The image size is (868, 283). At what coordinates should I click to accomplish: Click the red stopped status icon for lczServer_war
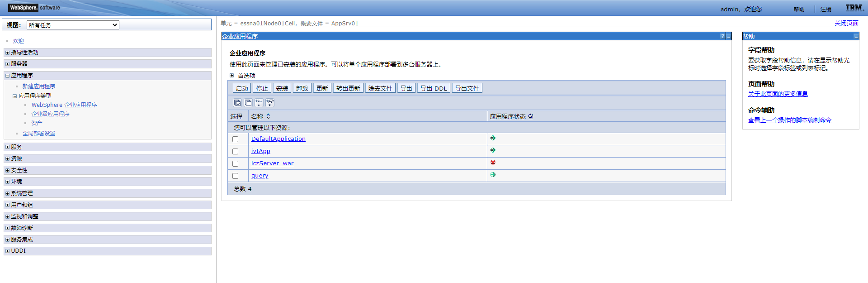pyautogui.click(x=493, y=163)
